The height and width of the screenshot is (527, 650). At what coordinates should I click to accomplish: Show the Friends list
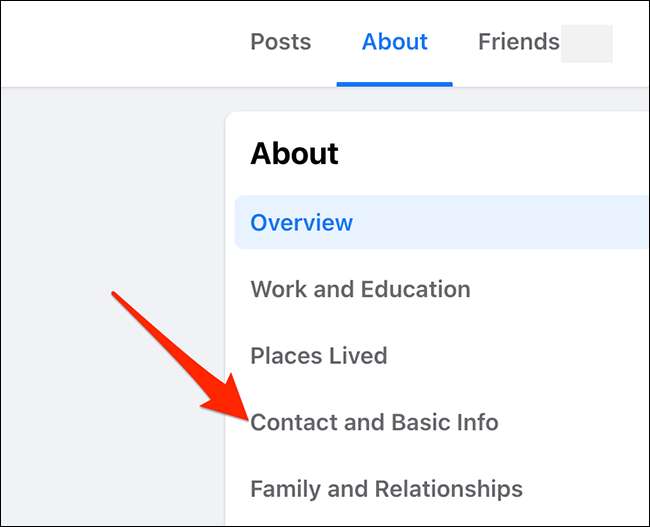click(518, 42)
